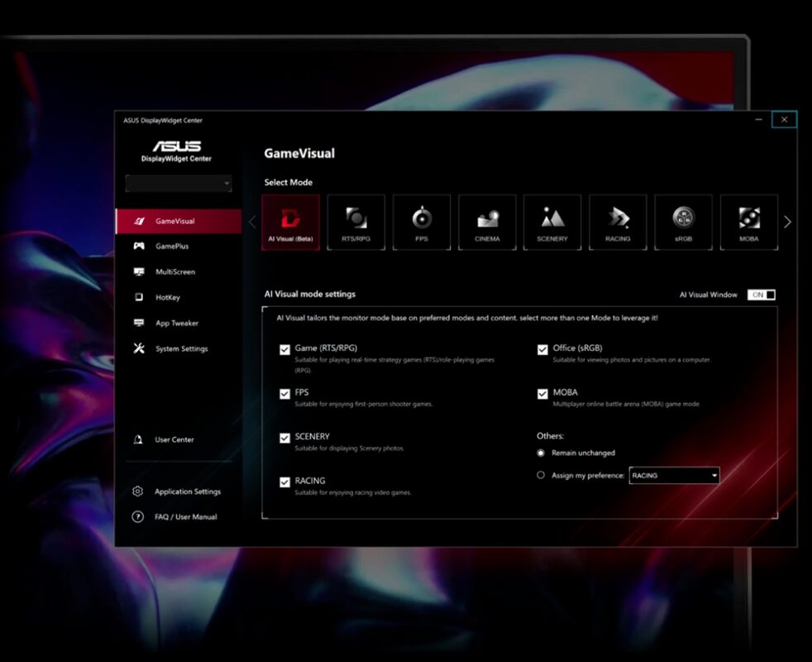Open the HotKey section

(x=179, y=298)
